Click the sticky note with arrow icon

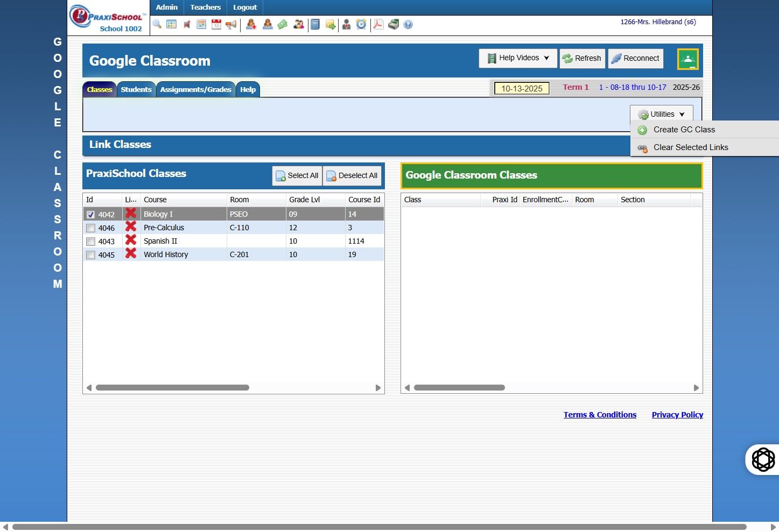(x=331, y=24)
